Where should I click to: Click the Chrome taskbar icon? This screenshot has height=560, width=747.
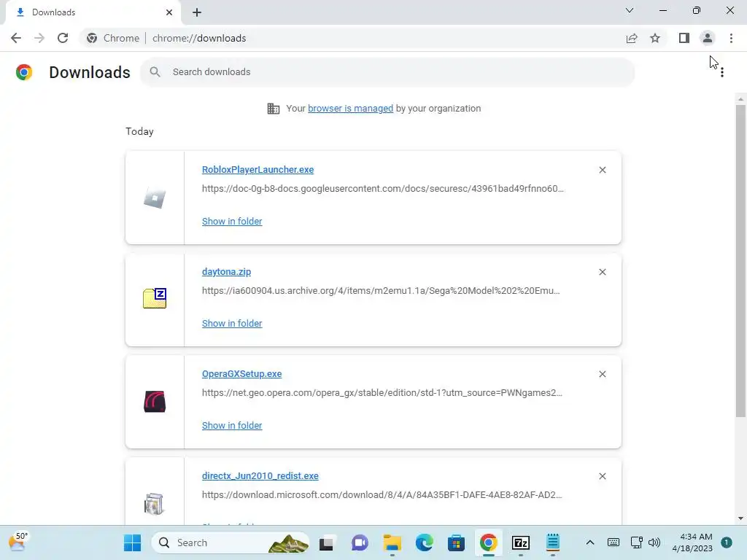pyautogui.click(x=488, y=542)
